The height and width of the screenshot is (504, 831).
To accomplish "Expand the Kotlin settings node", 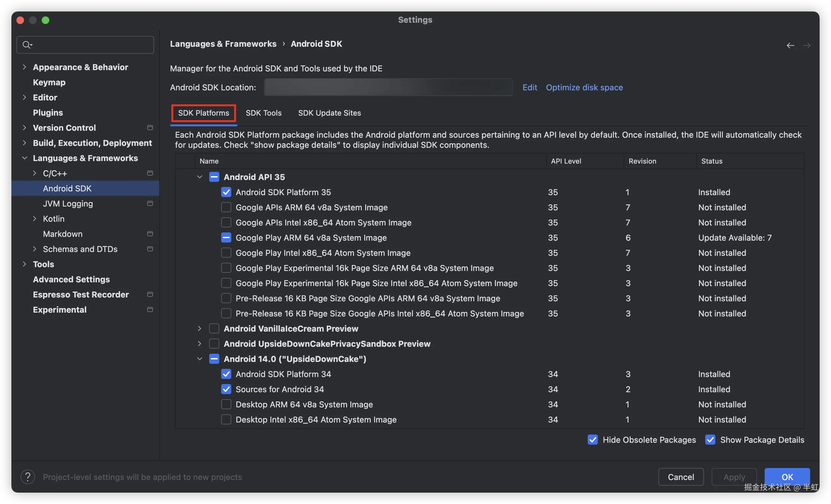I will tap(34, 219).
